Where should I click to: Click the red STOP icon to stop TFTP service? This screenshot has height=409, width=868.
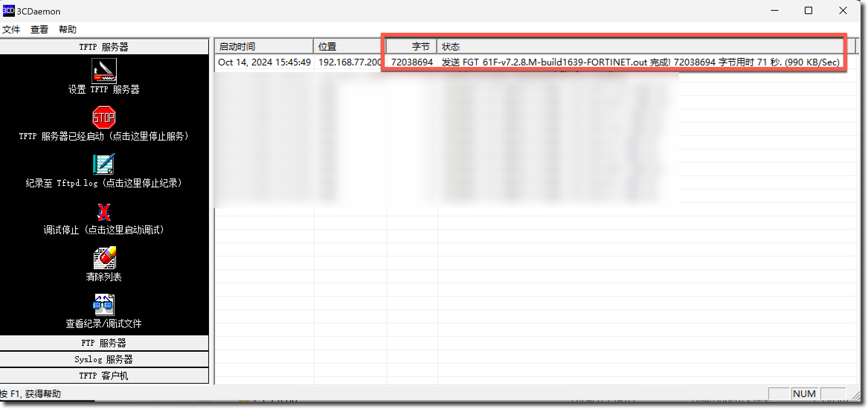[x=104, y=117]
